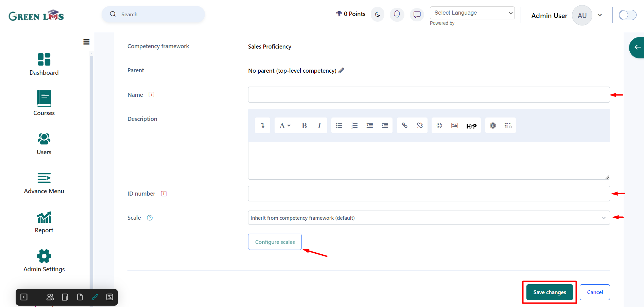Screen dimensions: 644x307
Task: Open Admin Settings in the sidebar
Action: pos(44,261)
